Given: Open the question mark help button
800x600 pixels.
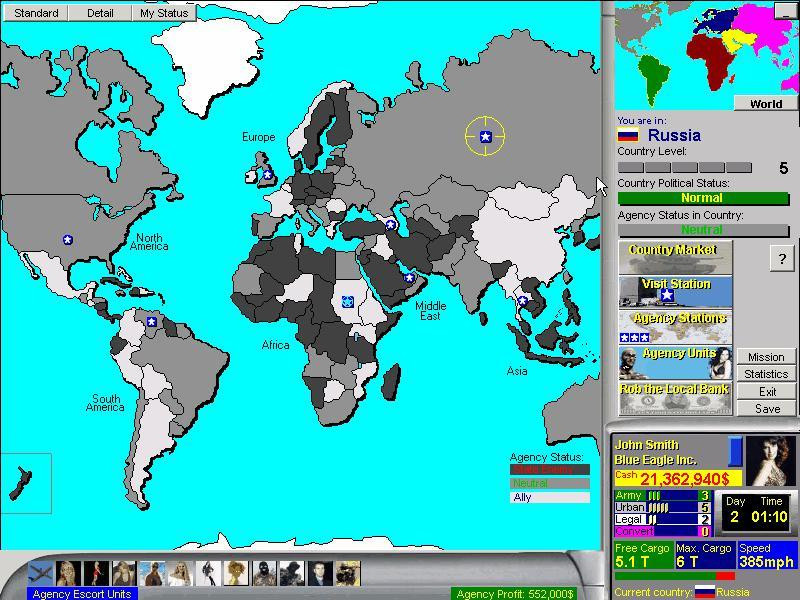Looking at the screenshot, I should pyautogui.click(x=782, y=258).
